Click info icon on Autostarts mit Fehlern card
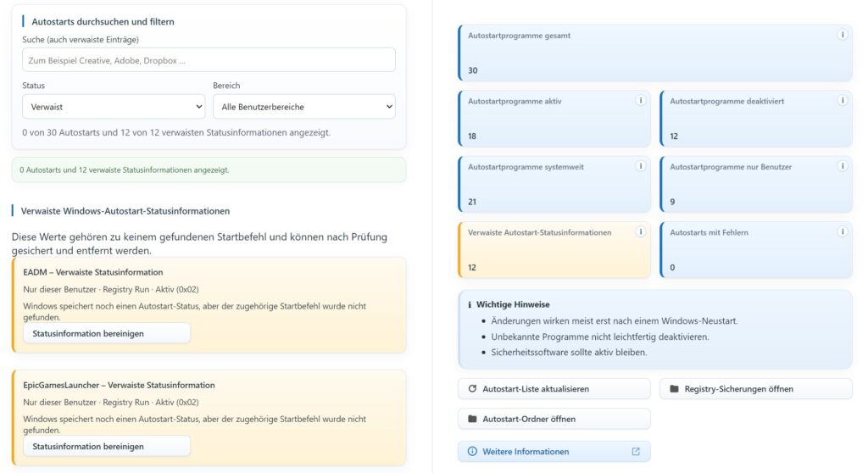The height and width of the screenshot is (473, 868). [x=842, y=231]
